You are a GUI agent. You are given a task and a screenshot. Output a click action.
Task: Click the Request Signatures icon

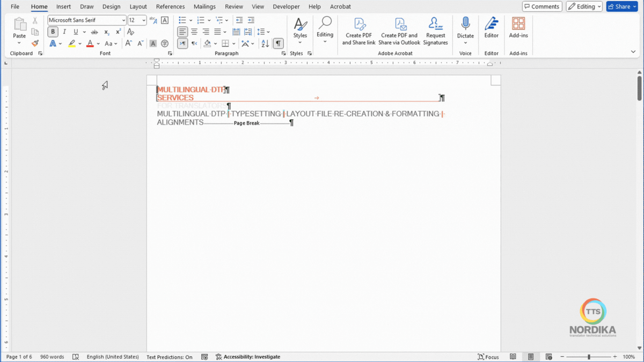click(435, 31)
